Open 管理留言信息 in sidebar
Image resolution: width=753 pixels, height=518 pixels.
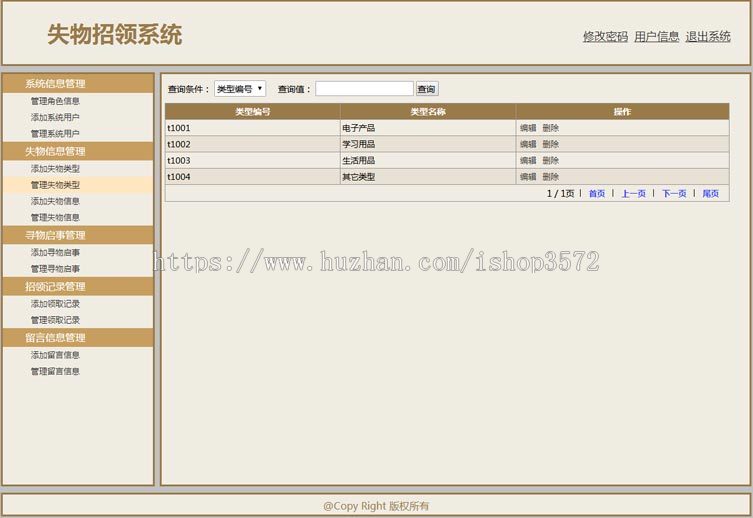coord(55,371)
